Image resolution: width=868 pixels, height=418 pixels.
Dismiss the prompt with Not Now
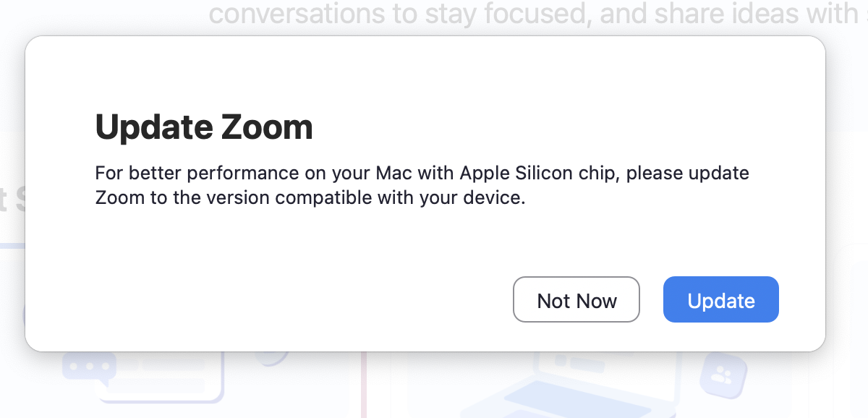[x=576, y=300]
